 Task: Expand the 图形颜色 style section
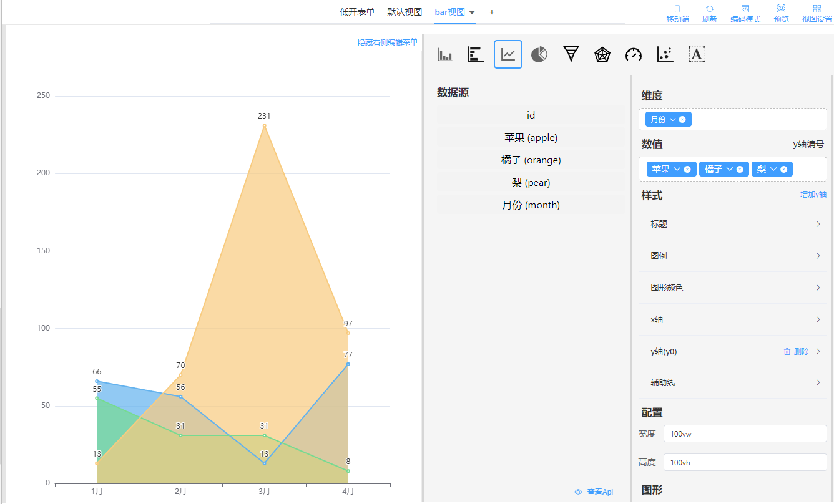[733, 288]
